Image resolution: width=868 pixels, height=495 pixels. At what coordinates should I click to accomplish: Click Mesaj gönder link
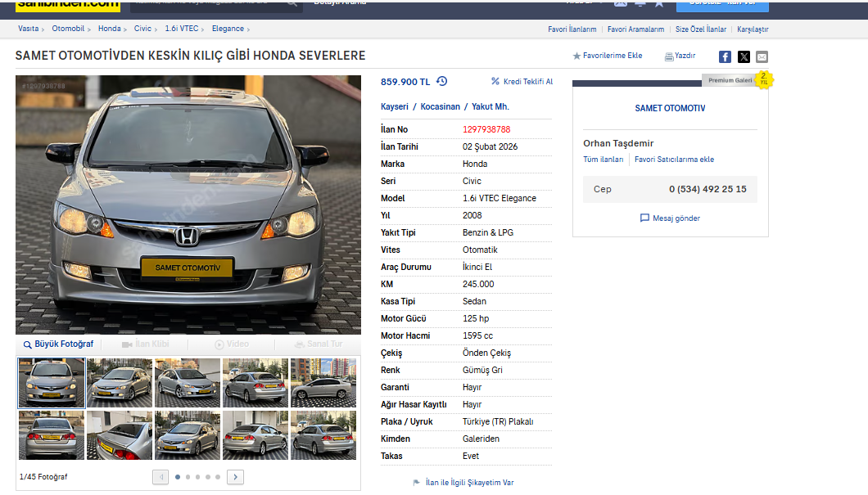[676, 218]
